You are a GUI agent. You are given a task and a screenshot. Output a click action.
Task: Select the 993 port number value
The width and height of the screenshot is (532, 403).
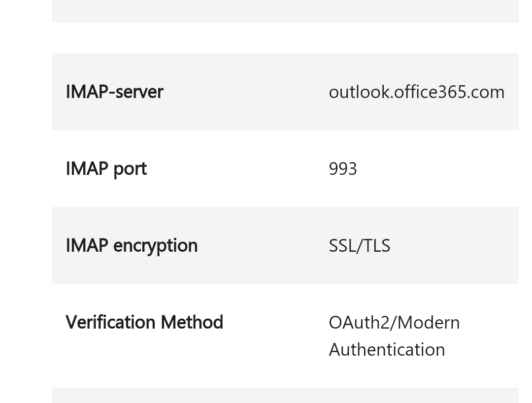click(342, 169)
